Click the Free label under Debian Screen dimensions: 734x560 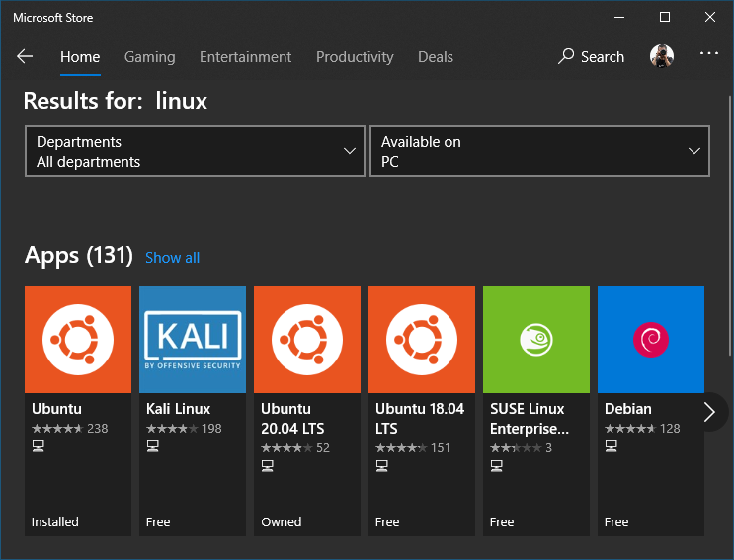click(x=616, y=521)
